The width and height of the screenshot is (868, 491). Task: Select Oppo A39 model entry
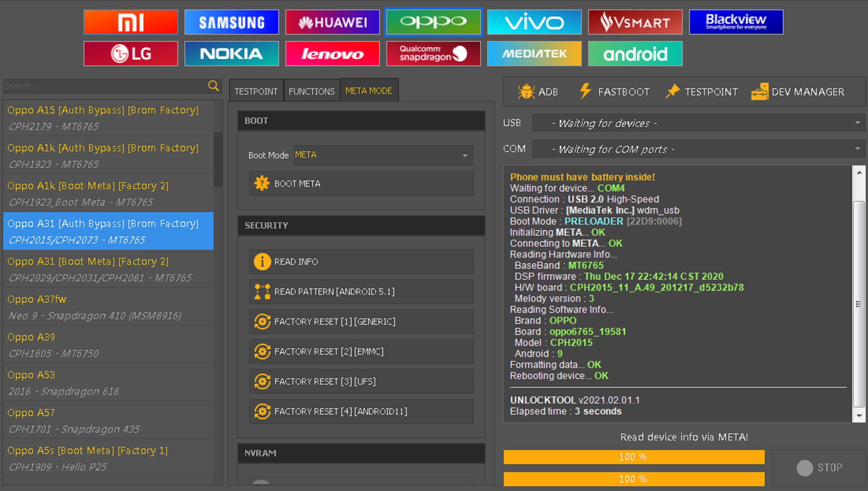pos(108,345)
